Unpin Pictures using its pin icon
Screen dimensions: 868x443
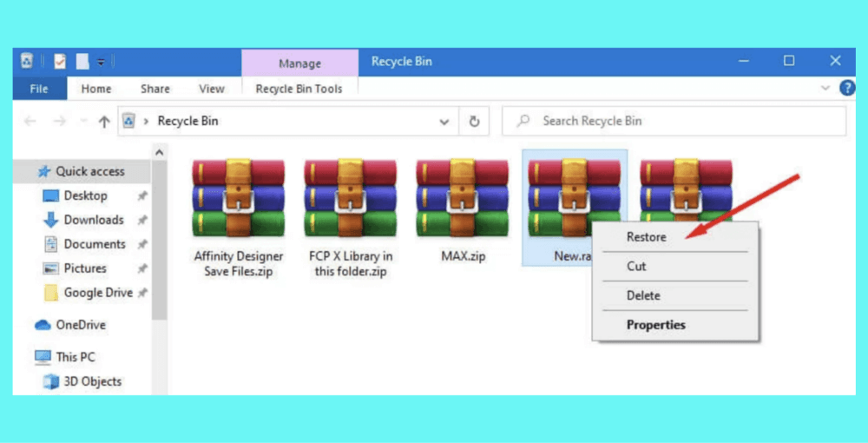point(142,268)
